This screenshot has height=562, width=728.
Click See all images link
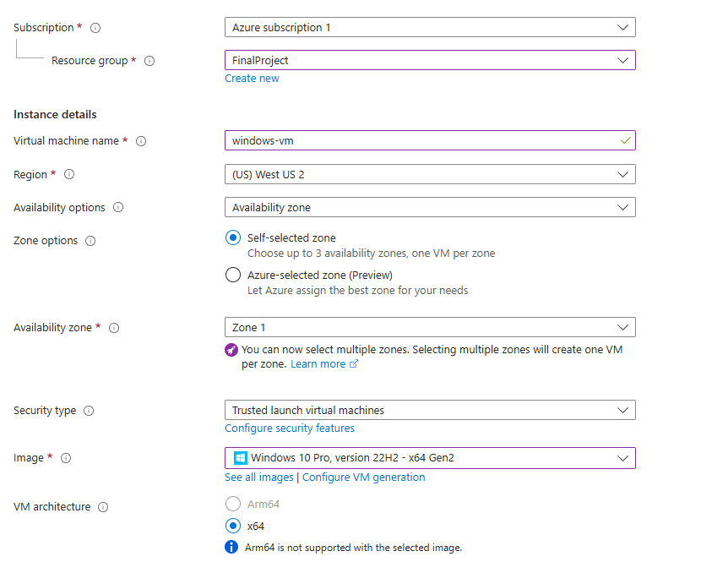click(259, 477)
